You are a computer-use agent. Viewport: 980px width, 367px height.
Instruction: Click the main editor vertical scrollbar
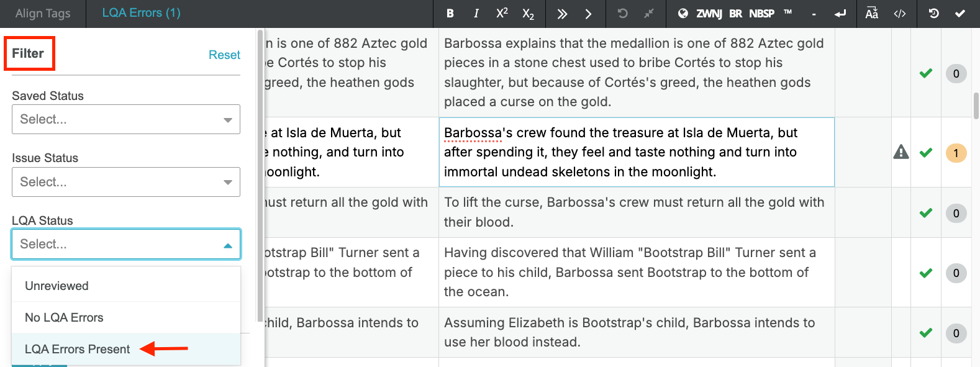pyautogui.click(x=976, y=106)
